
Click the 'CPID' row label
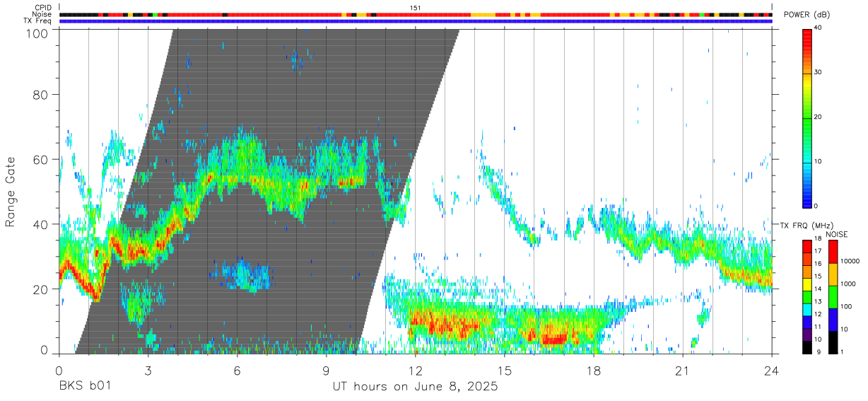coord(43,8)
